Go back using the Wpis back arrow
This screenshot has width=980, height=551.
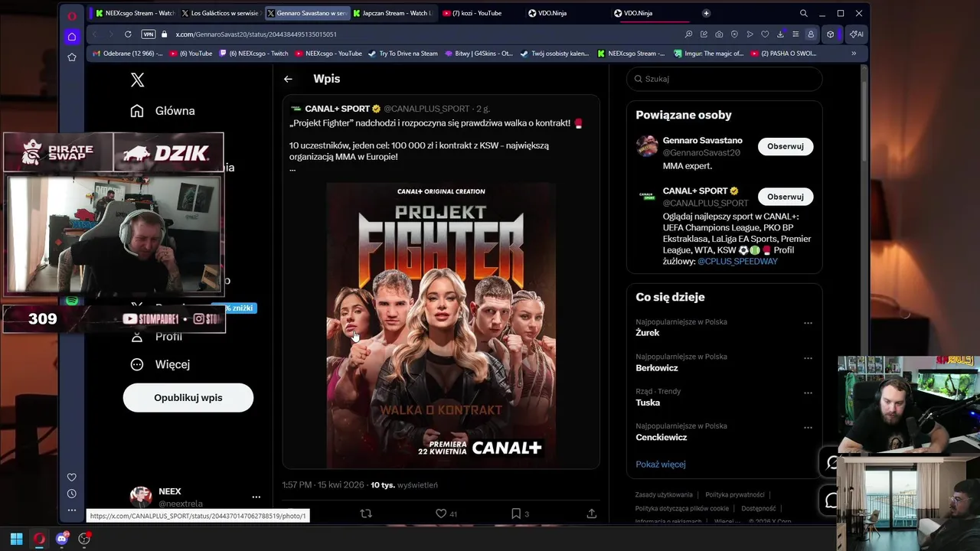[x=288, y=79]
